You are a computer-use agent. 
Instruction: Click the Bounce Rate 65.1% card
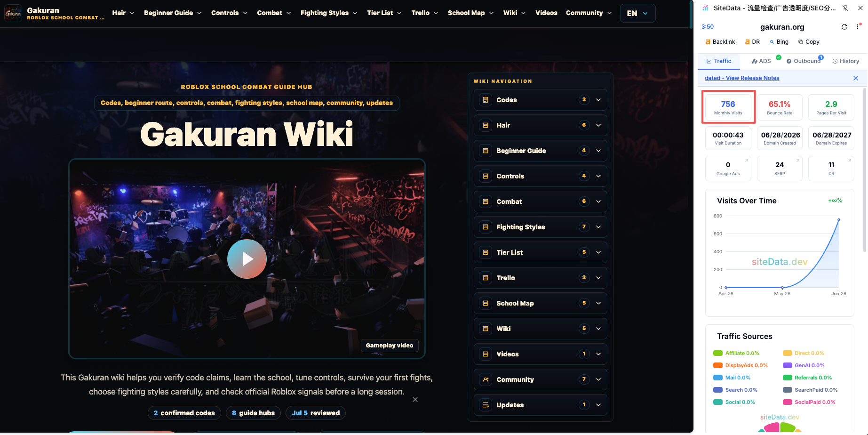coord(780,107)
